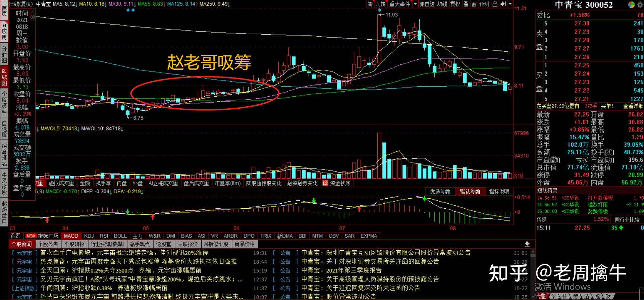Open announcement '2021年第三季度报告'

point(354,270)
